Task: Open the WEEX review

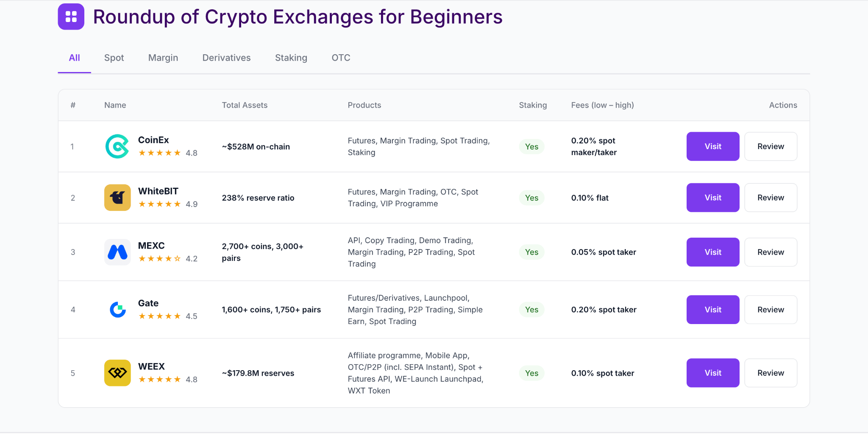Action: [771, 373]
